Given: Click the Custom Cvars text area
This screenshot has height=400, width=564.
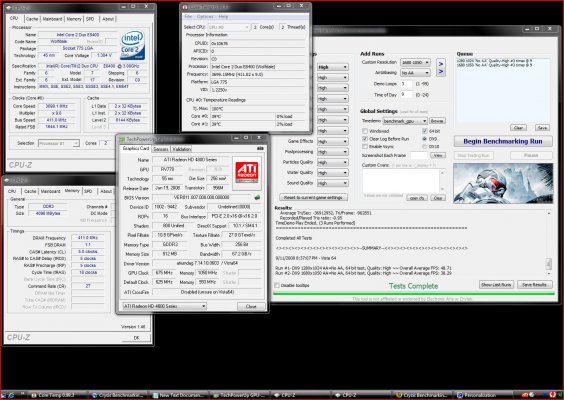Looking at the screenshot, I should tap(401, 181).
